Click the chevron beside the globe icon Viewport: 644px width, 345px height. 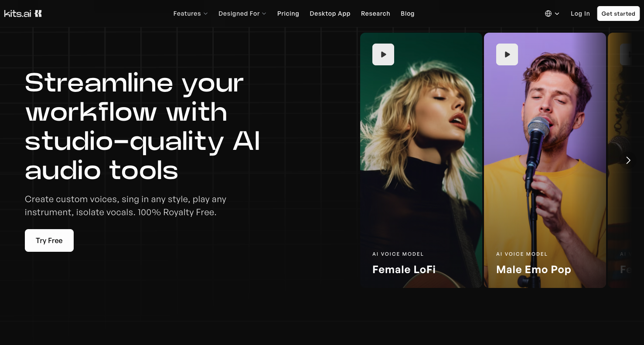(x=557, y=14)
